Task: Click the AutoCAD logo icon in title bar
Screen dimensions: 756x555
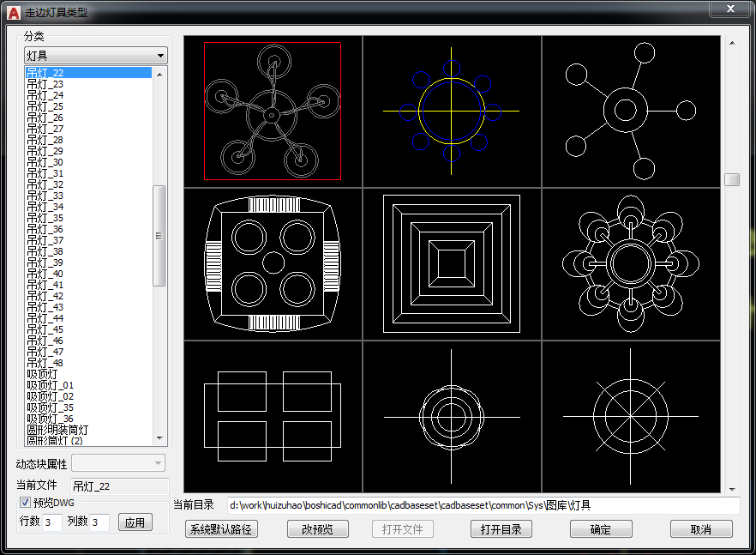Action: [14, 13]
